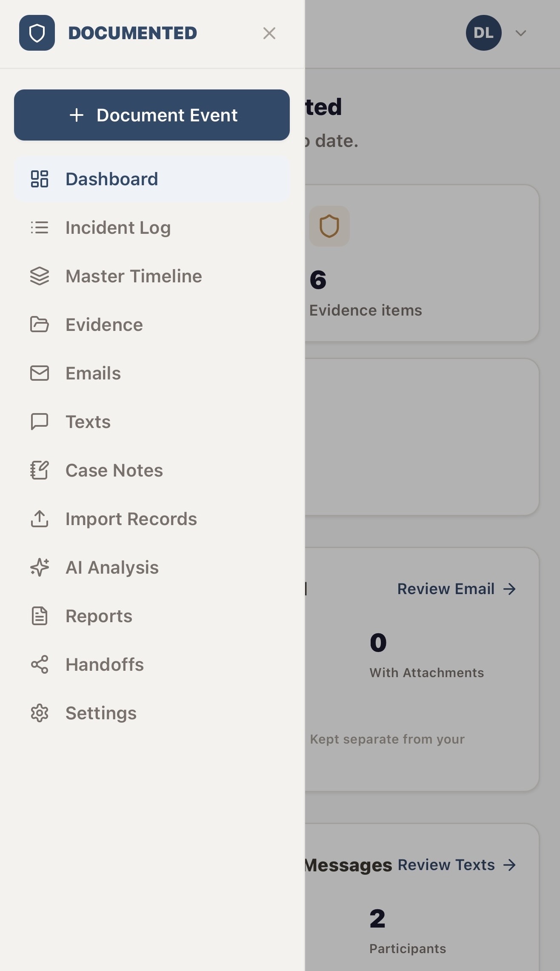Open Master Timeline page
This screenshot has height=971, width=560.
tap(152, 276)
